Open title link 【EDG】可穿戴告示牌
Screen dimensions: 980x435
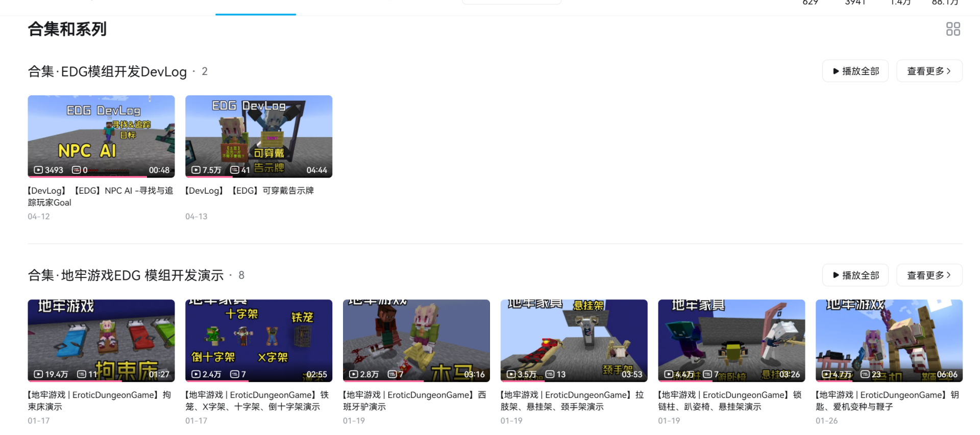point(250,191)
